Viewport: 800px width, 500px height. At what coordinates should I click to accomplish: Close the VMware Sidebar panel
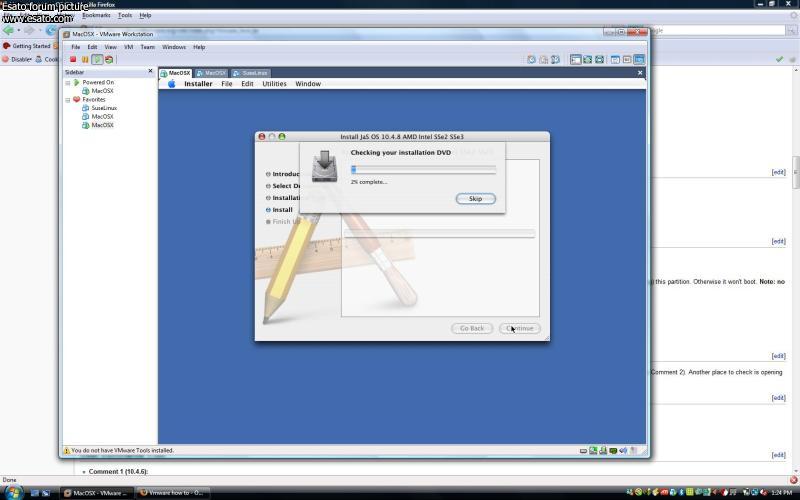(x=150, y=71)
